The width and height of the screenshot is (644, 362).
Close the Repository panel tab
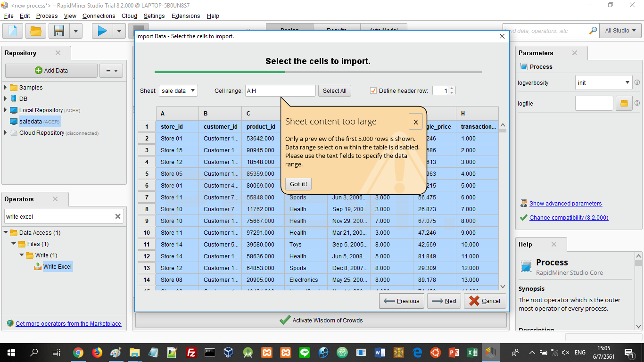pos(58,53)
